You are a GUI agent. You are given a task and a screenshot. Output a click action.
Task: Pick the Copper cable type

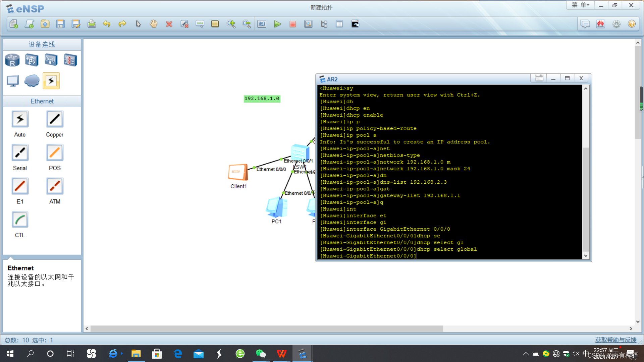[x=55, y=119]
